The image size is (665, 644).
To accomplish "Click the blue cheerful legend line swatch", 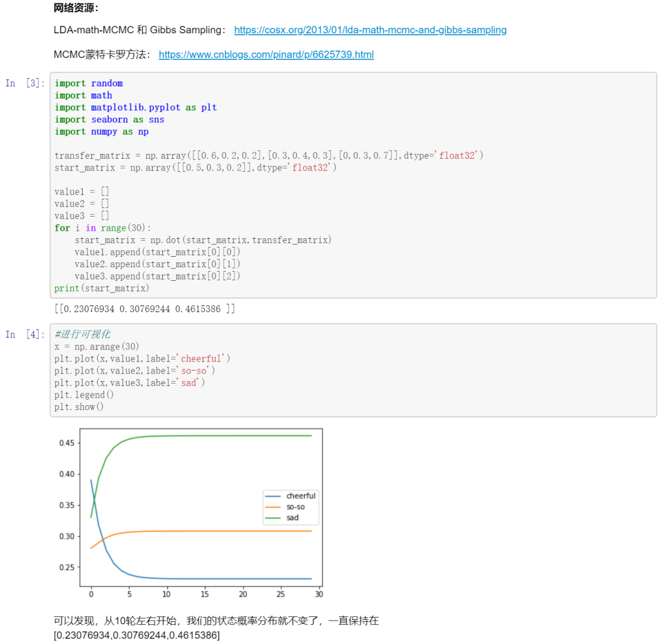I will (x=273, y=496).
